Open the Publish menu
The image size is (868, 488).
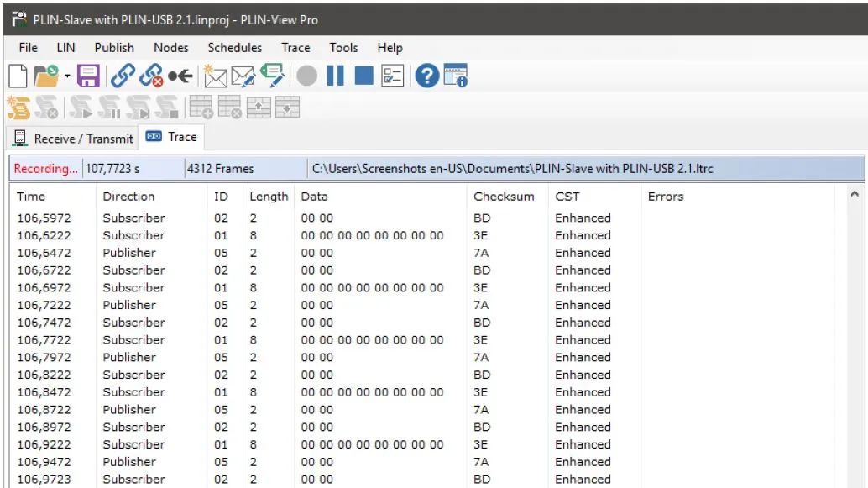tap(114, 48)
